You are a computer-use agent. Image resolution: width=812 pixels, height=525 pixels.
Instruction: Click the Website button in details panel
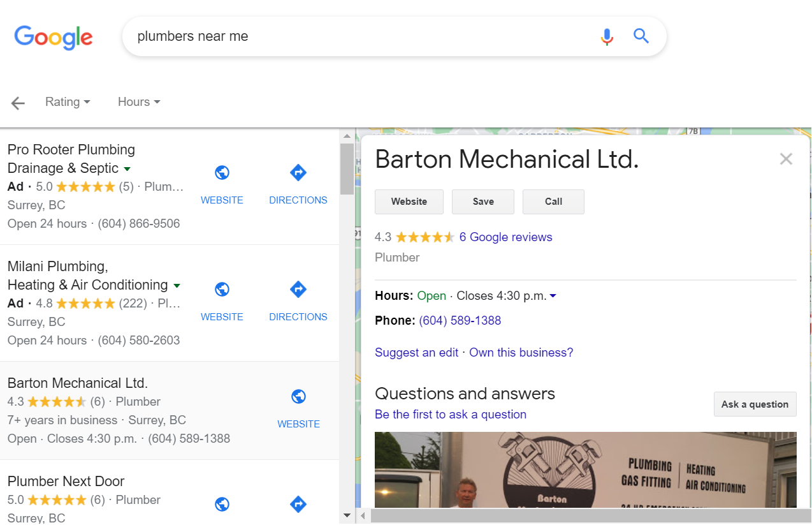coord(409,202)
